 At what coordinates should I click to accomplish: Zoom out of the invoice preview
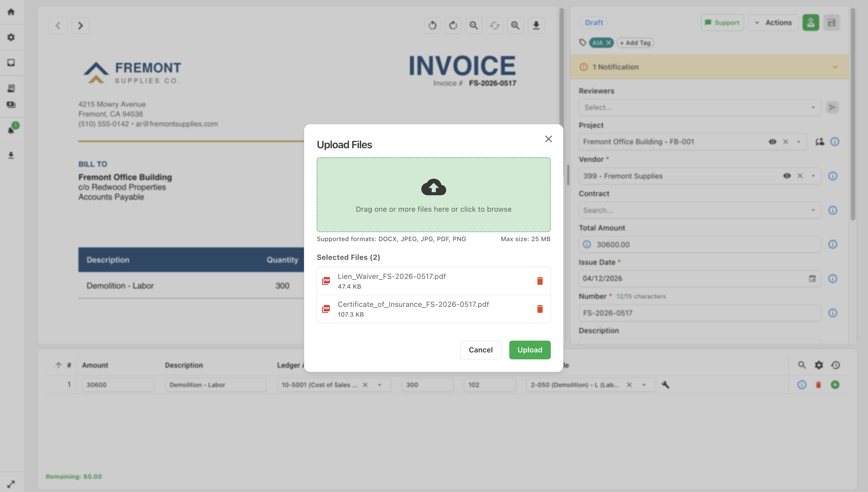click(474, 25)
